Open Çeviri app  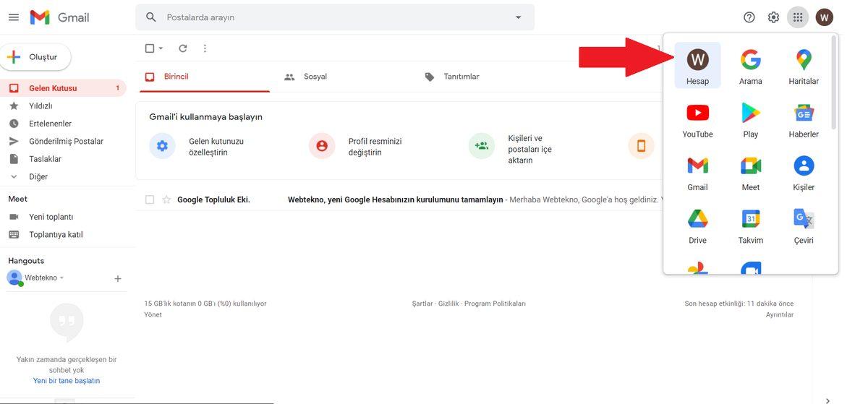pyautogui.click(x=804, y=225)
